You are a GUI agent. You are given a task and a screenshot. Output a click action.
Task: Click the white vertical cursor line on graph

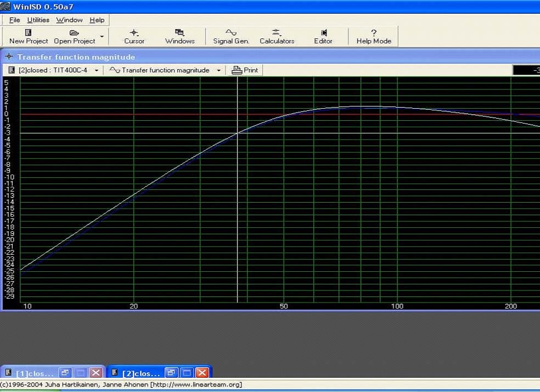[237, 220]
